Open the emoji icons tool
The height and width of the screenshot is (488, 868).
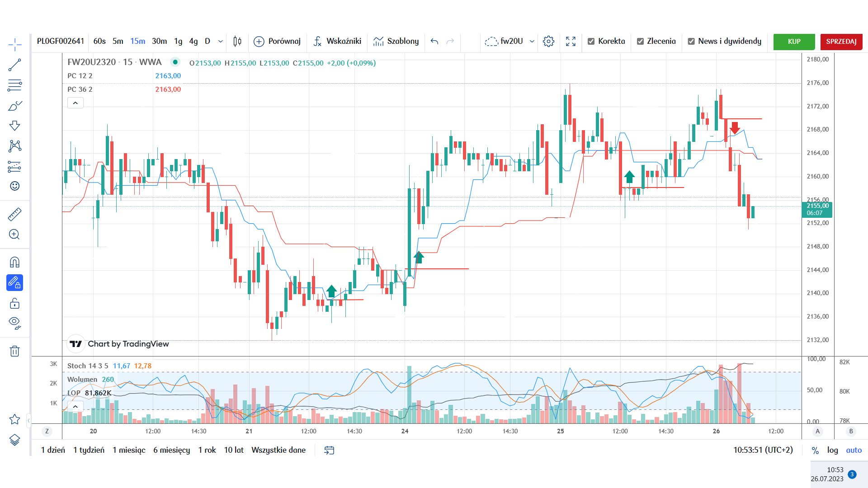pos(14,186)
